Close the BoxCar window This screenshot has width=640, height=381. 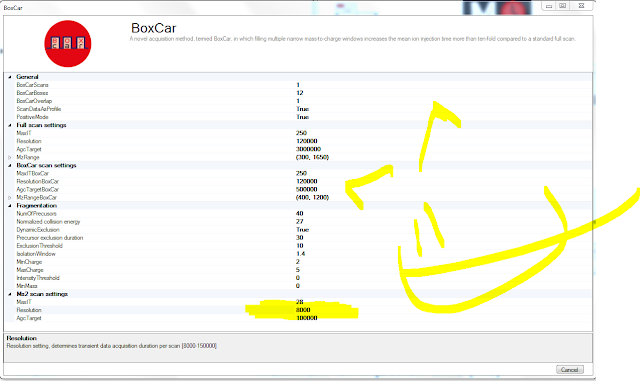point(581,6)
